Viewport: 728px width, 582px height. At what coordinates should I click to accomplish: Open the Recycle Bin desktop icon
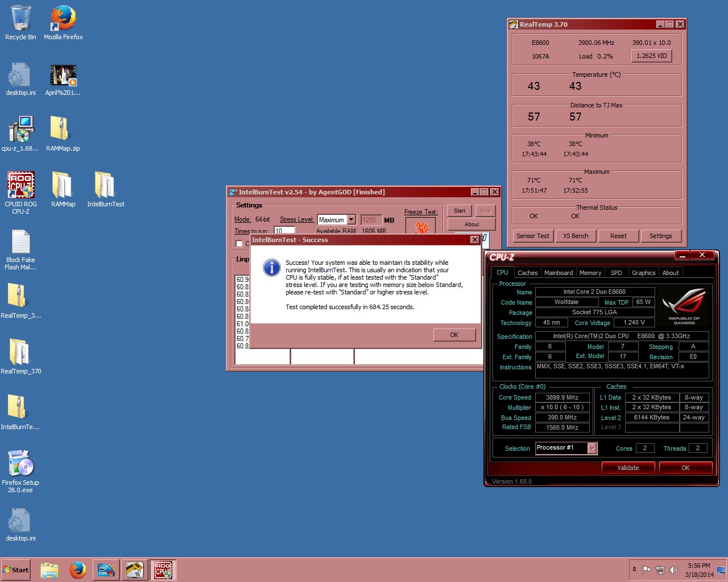[x=20, y=23]
